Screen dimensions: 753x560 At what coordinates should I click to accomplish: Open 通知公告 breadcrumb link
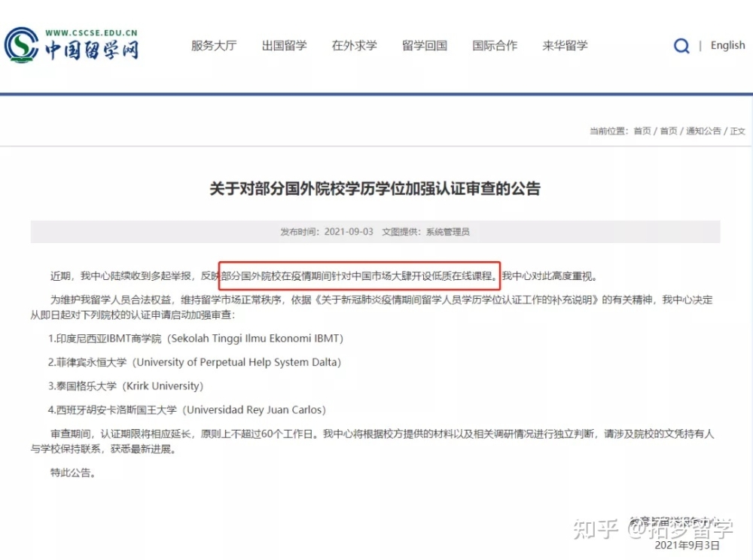point(703,131)
